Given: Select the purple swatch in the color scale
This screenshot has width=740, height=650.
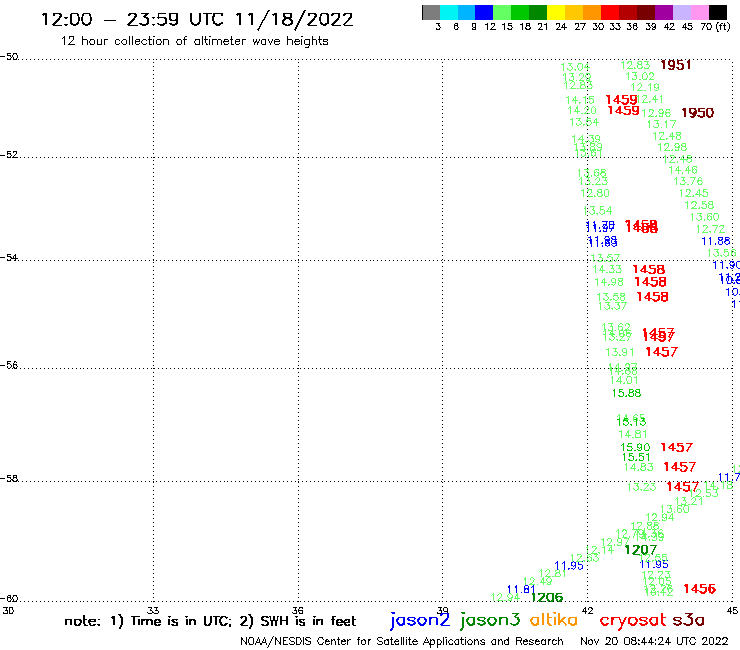Looking at the screenshot, I should click(664, 12).
